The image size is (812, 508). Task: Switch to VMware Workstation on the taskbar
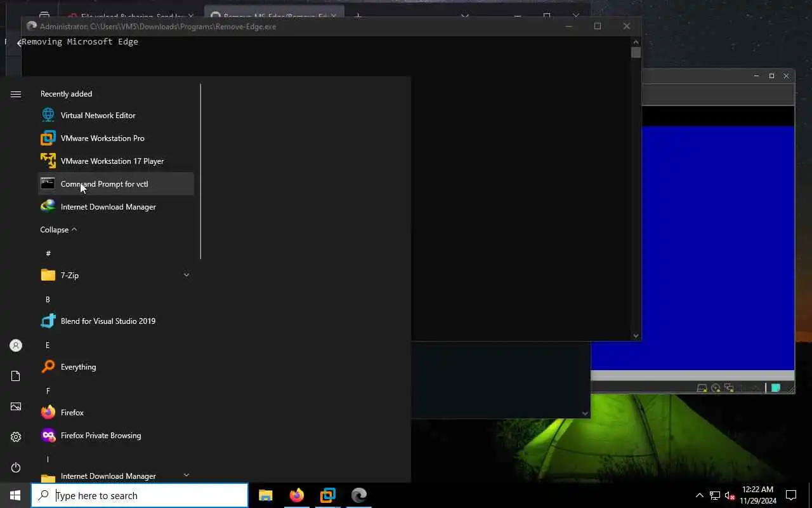[328, 495]
